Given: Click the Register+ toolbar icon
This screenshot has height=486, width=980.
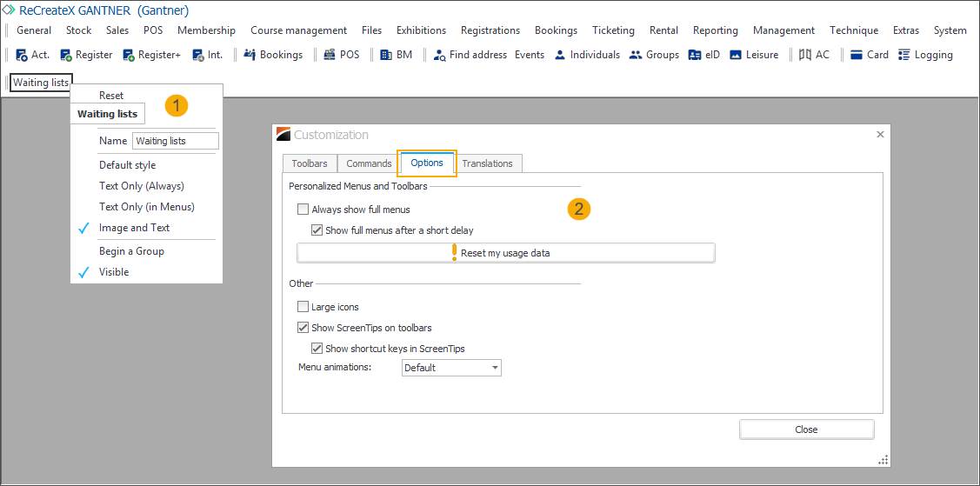Looking at the screenshot, I should point(129,55).
